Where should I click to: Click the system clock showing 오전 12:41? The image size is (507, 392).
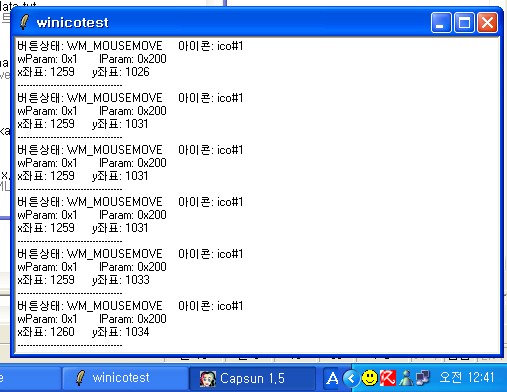[x=467, y=378]
